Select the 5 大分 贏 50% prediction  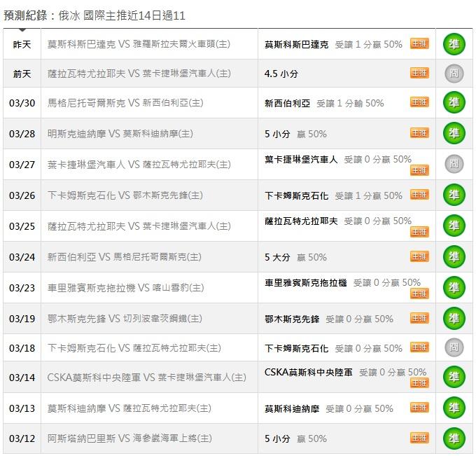[x=295, y=258]
